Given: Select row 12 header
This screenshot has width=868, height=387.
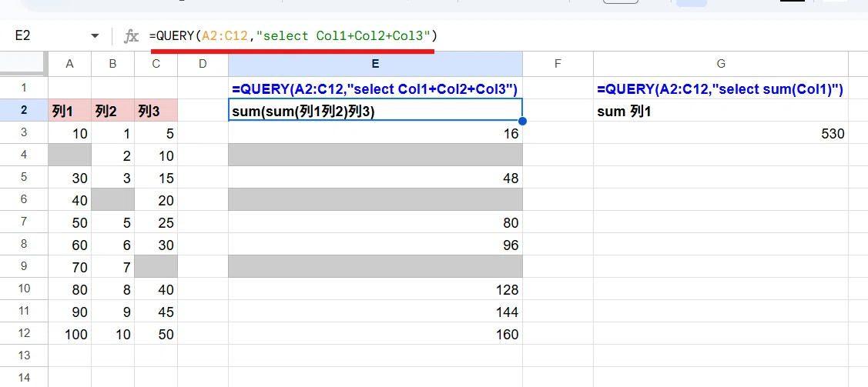Looking at the screenshot, I should (x=24, y=333).
